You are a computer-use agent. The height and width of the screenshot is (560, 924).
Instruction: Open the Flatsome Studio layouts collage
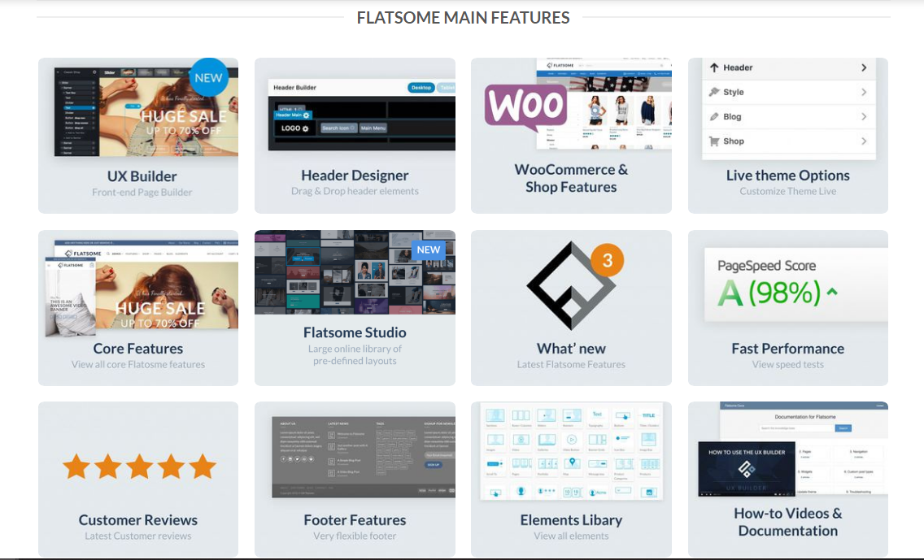pyautogui.click(x=355, y=272)
